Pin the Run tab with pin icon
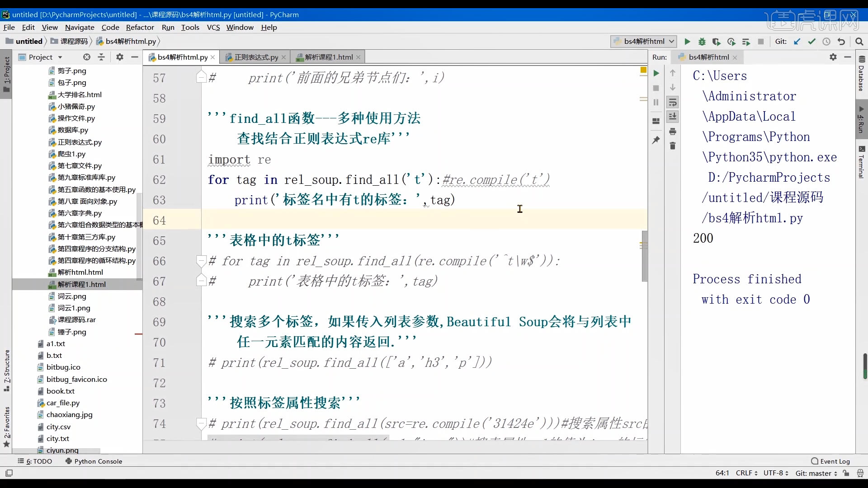Viewport: 868px width, 488px height. point(656,140)
